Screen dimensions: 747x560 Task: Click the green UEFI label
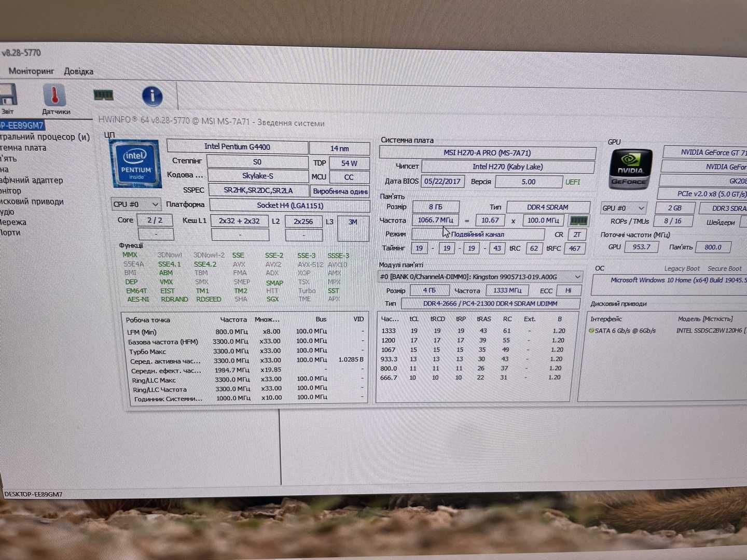pos(573,182)
